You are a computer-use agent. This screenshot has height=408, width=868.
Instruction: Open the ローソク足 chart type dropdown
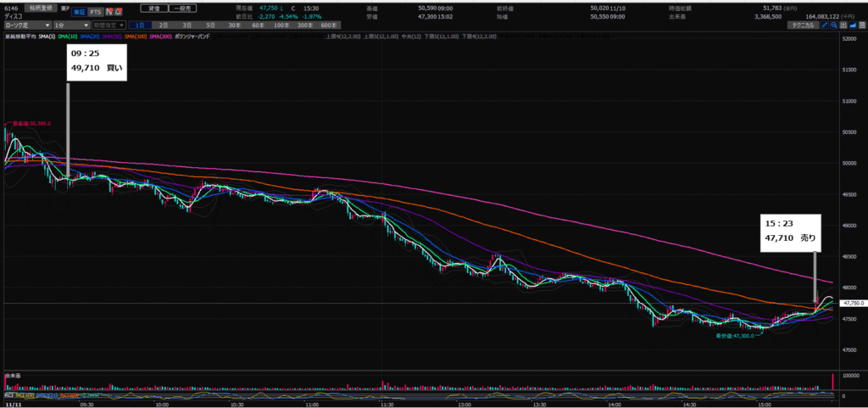[x=28, y=26]
